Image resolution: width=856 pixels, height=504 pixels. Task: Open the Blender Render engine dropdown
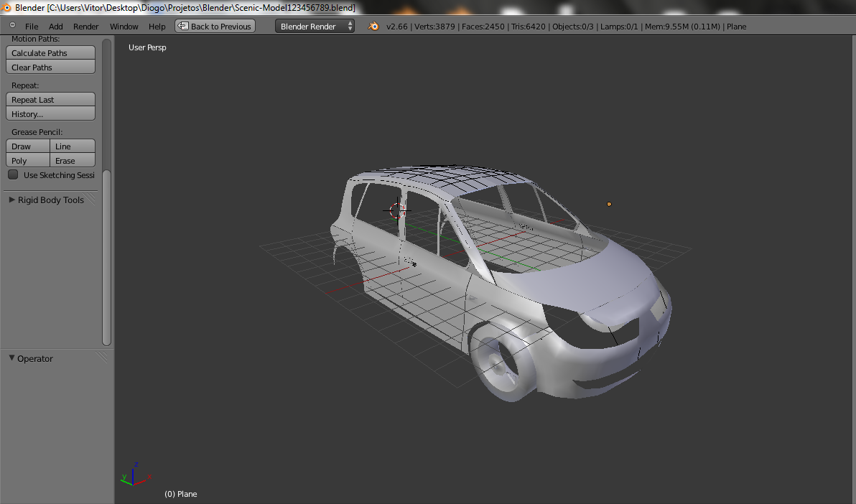315,27
